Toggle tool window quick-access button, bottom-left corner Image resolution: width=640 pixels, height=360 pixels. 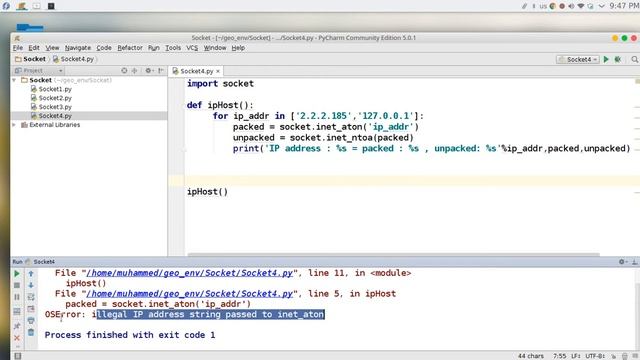click(x=18, y=356)
